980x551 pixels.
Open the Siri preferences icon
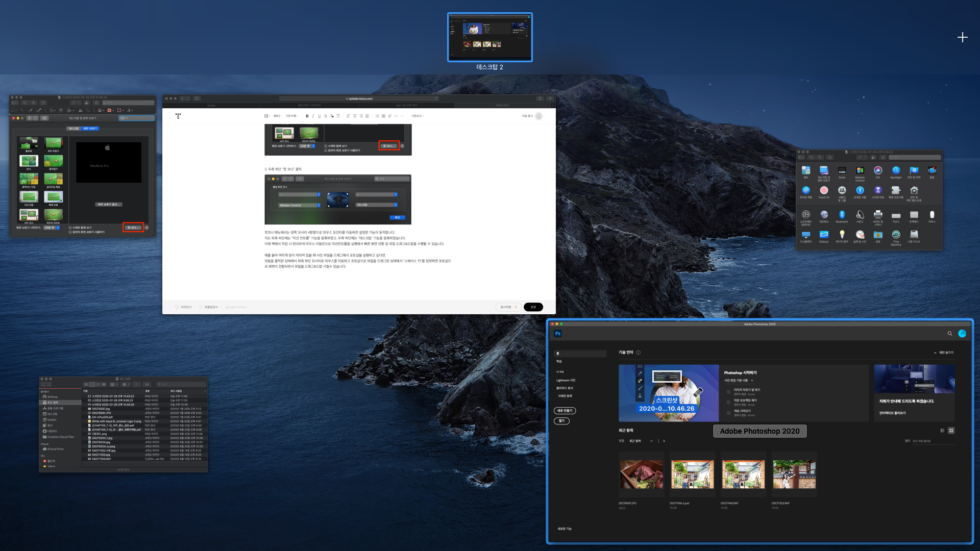point(878,170)
